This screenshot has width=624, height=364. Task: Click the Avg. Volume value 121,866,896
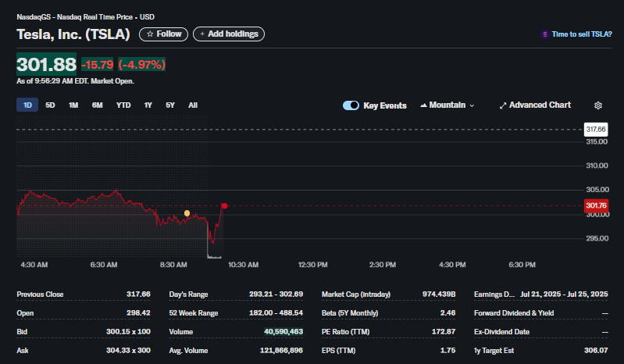pos(281,351)
